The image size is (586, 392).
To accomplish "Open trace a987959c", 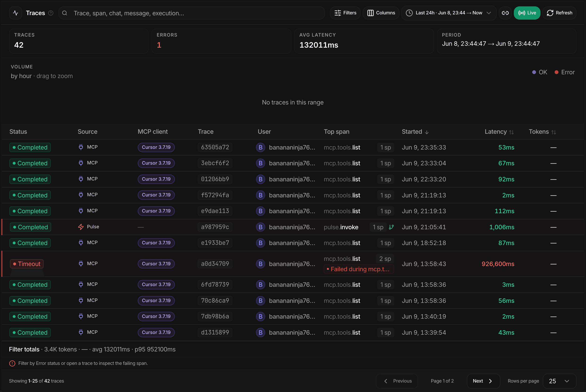I will pyautogui.click(x=215, y=227).
